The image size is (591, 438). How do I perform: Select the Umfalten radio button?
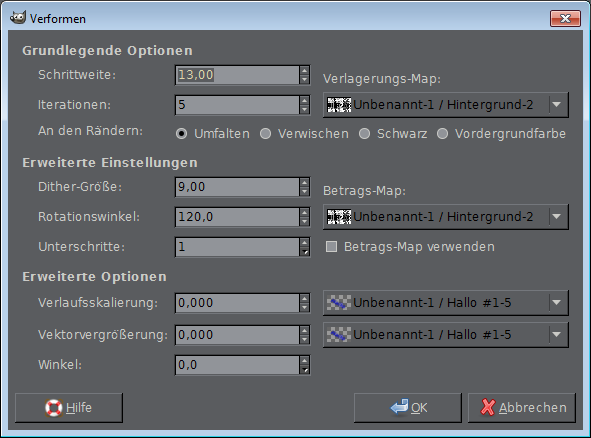(181, 134)
